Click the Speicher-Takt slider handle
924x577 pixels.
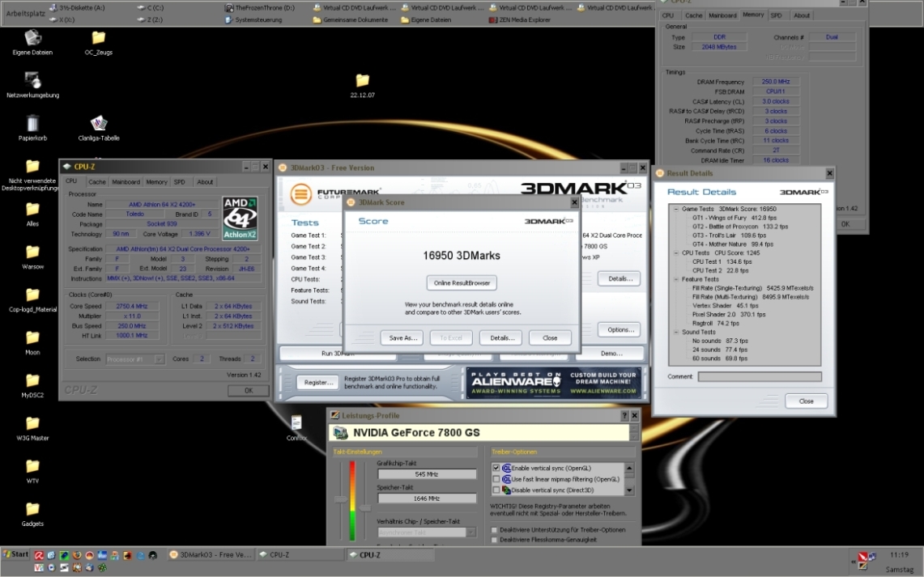pos(364,507)
